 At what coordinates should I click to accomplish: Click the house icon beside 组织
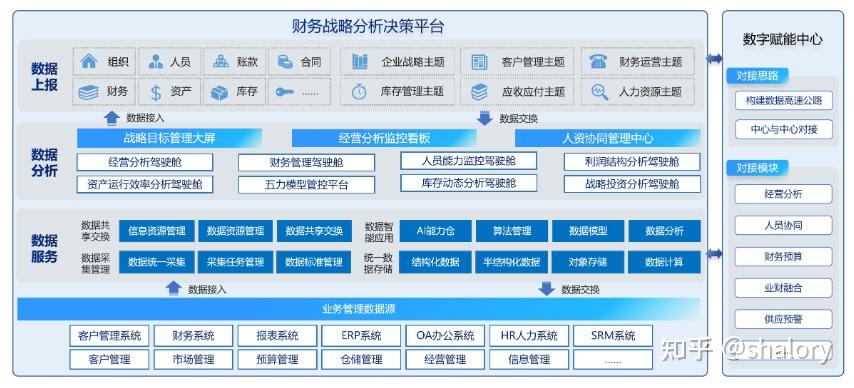[88, 61]
